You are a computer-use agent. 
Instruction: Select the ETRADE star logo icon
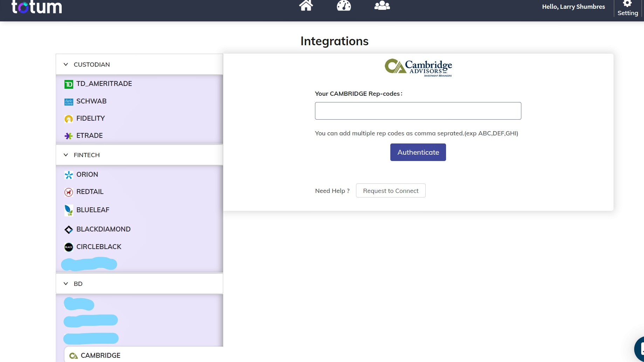[x=69, y=136]
